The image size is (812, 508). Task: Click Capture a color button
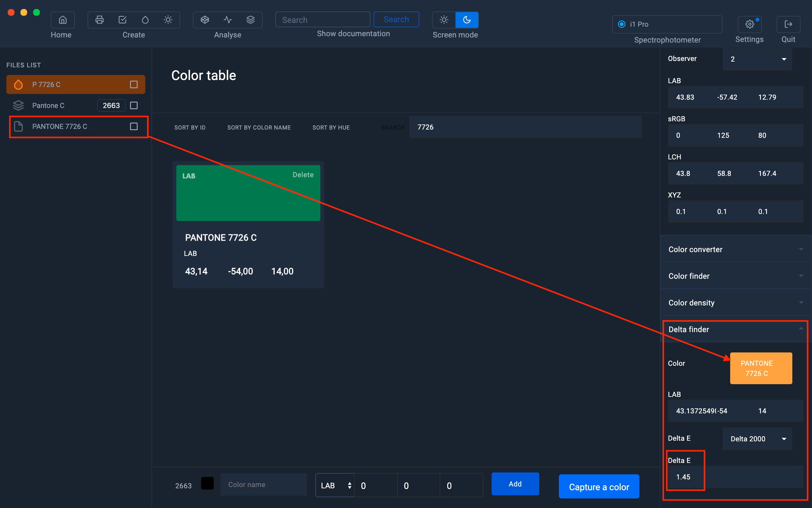click(599, 486)
